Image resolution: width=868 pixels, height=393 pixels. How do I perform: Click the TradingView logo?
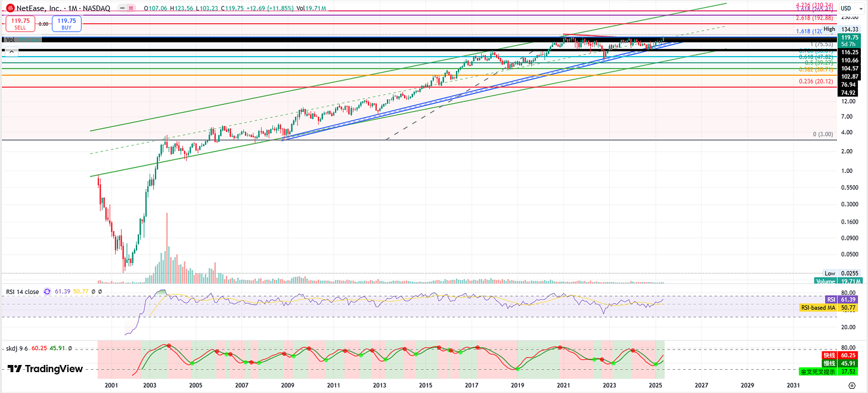pyautogui.click(x=46, y=369)
